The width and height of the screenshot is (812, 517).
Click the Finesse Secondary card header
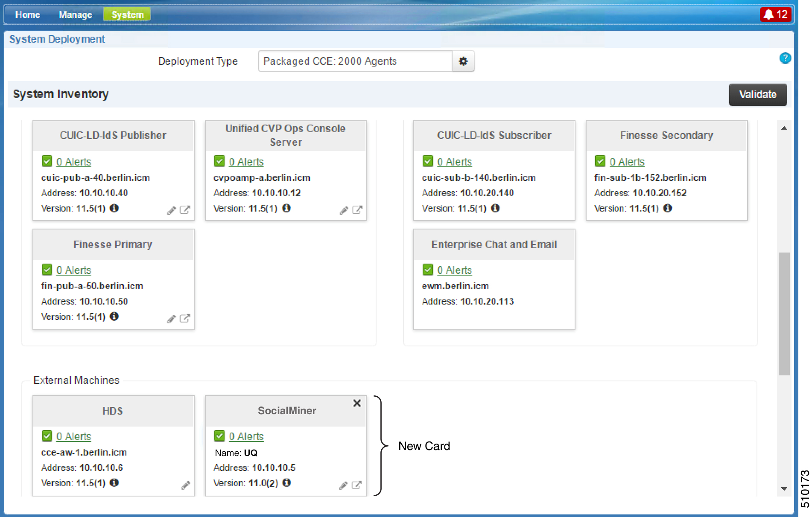pyautogui.click(x=666, y=136)
